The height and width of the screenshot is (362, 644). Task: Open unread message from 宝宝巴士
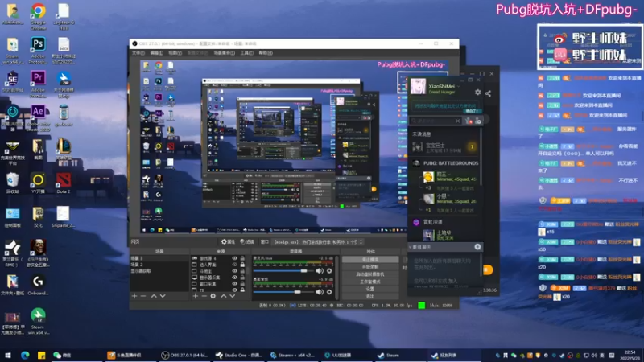[444, 147]
